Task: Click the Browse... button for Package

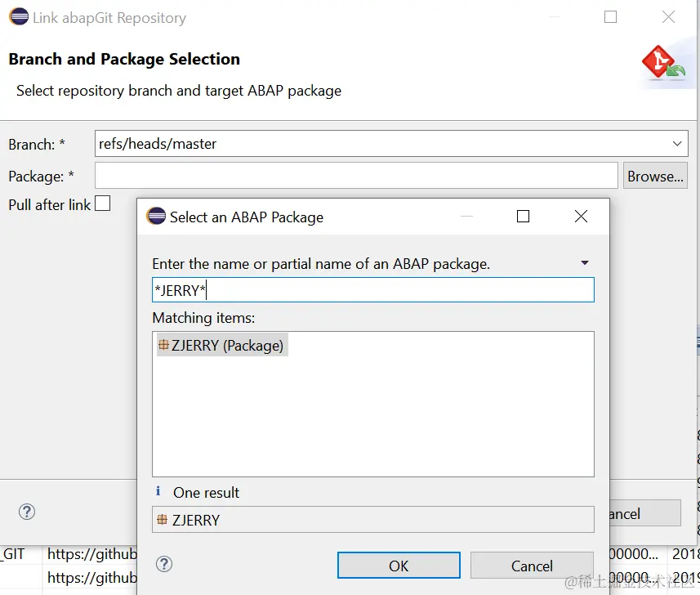Action: pos(654,176)
